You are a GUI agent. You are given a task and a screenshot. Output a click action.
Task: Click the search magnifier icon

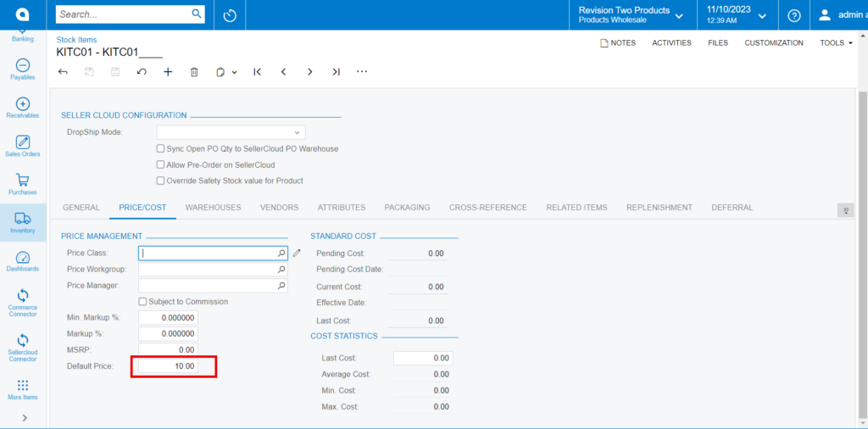tap(197, 14)
